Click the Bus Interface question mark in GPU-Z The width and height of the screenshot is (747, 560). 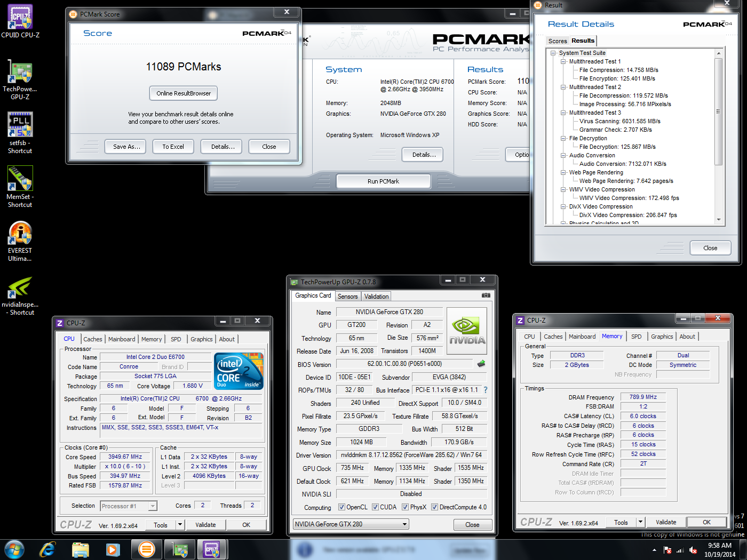tap(486, 390)
